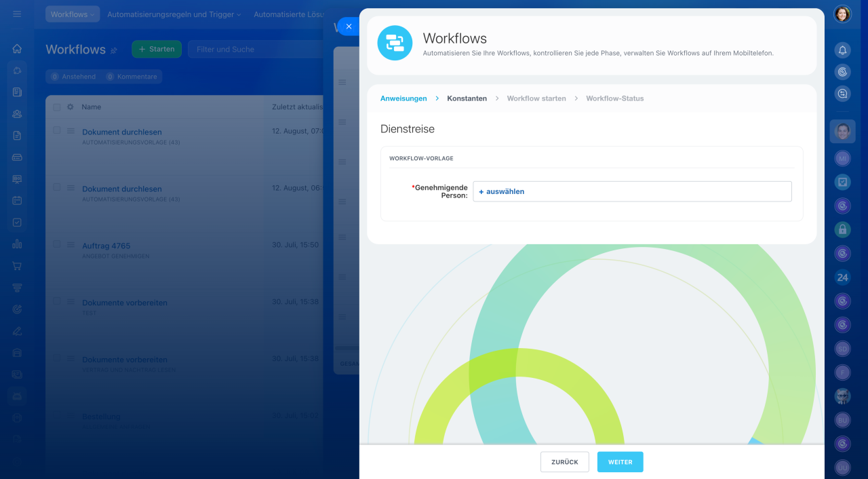This screenshot has width=868, height=479.
Task: Click the Workflows logo icon in panel header
Action: pos(395,43)
